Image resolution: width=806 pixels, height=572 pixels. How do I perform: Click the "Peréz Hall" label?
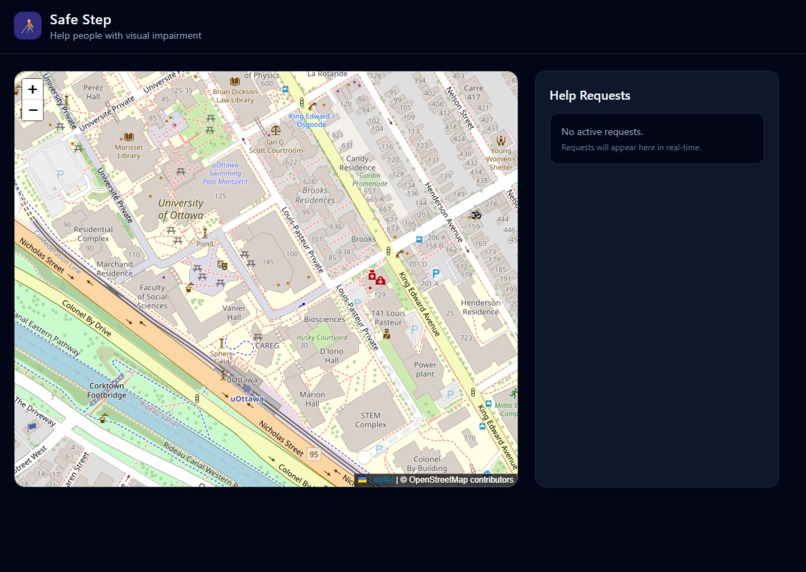93,92
